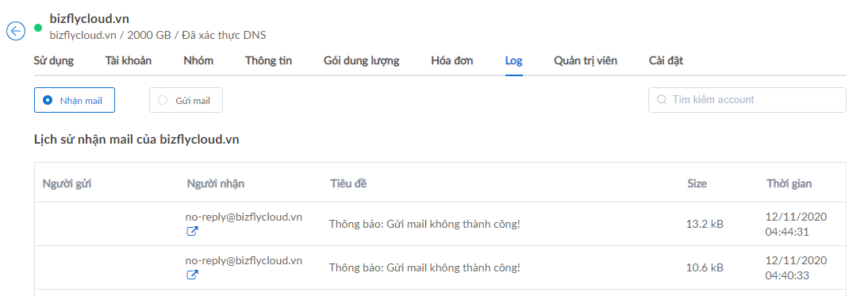Click the Size column header

click(x=697, y=183)
